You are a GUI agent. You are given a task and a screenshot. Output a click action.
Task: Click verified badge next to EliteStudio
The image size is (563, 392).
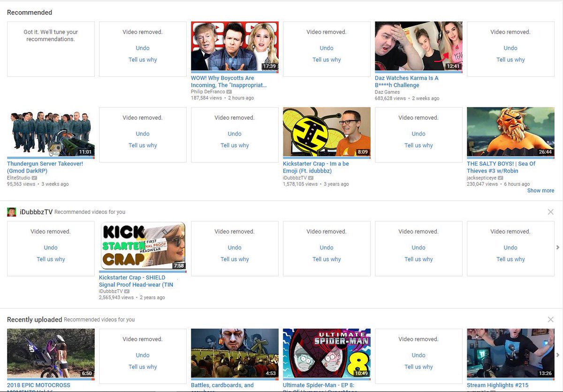(x=35, y=178)
